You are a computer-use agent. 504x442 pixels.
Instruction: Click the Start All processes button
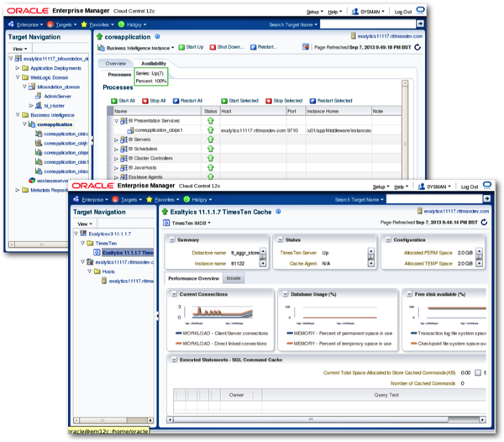123,101
